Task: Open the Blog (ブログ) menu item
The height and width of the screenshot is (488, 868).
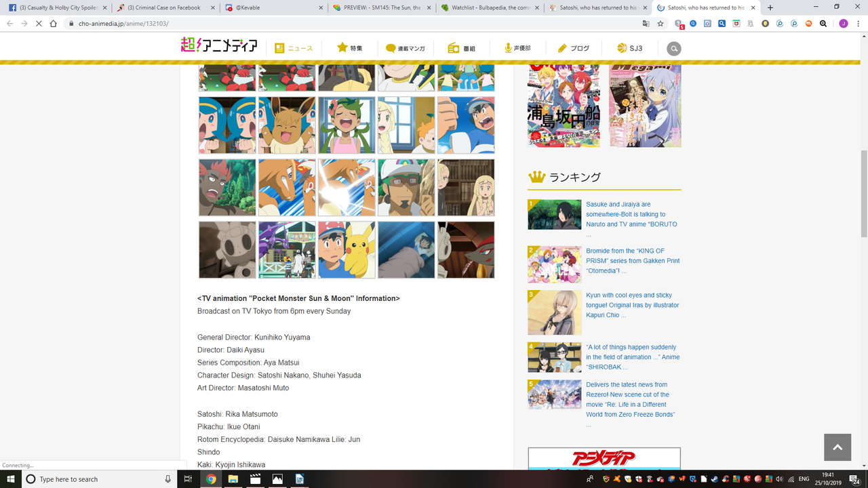Action: point(573,48)
